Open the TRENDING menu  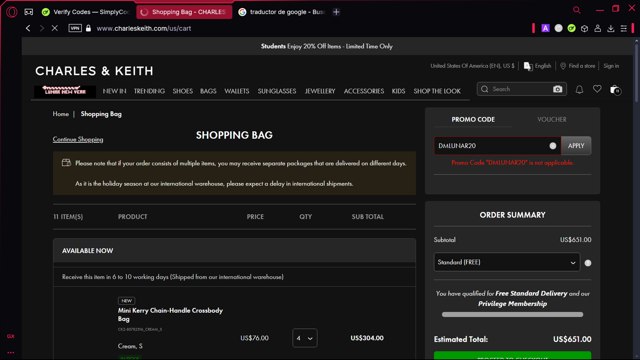(149, 91)
